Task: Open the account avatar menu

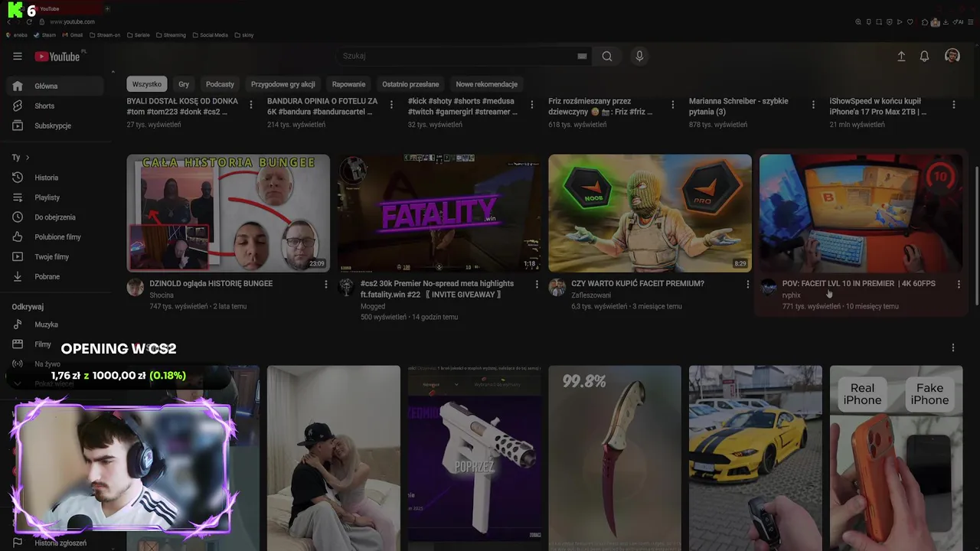Action: point(952,56)
